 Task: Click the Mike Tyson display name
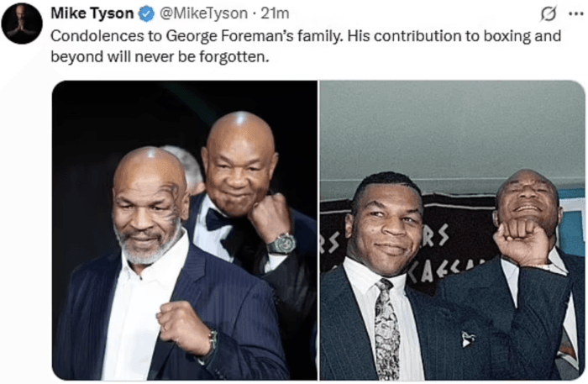click(92, 13)
